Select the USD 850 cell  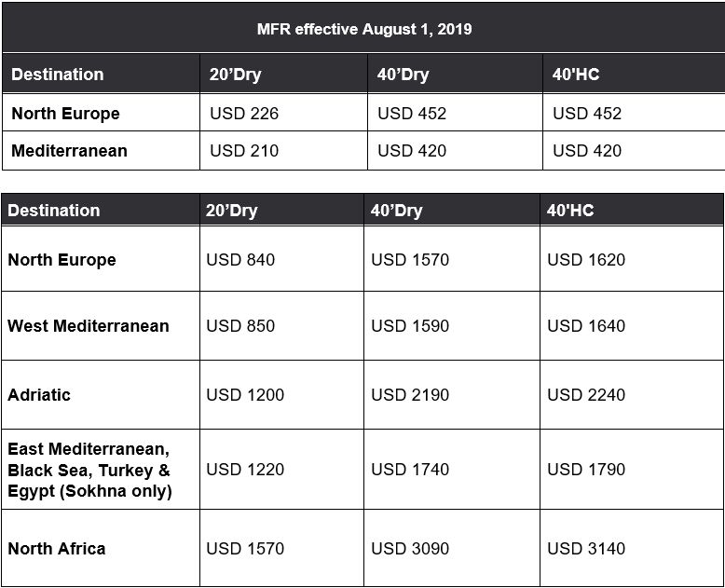[x=240, y=326]
